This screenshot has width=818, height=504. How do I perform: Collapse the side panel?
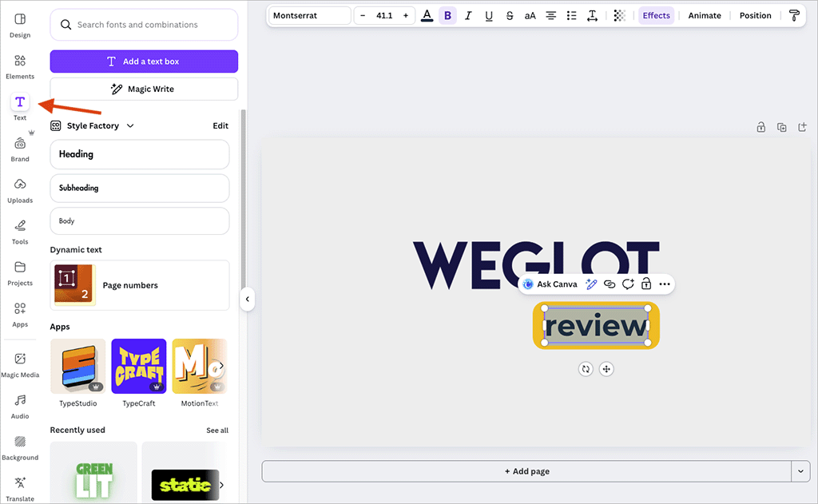click(248, 299)
